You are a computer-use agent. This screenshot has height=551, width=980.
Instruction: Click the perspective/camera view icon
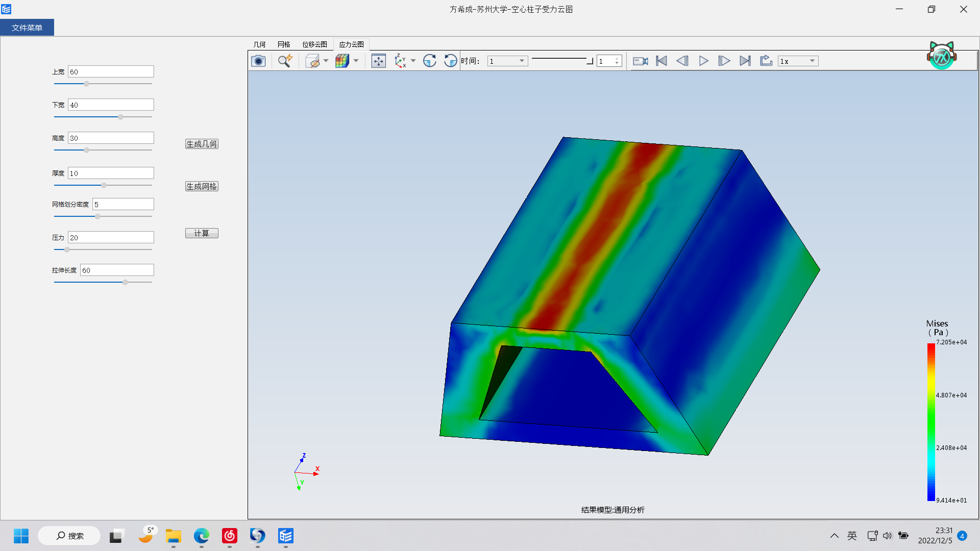258,61
